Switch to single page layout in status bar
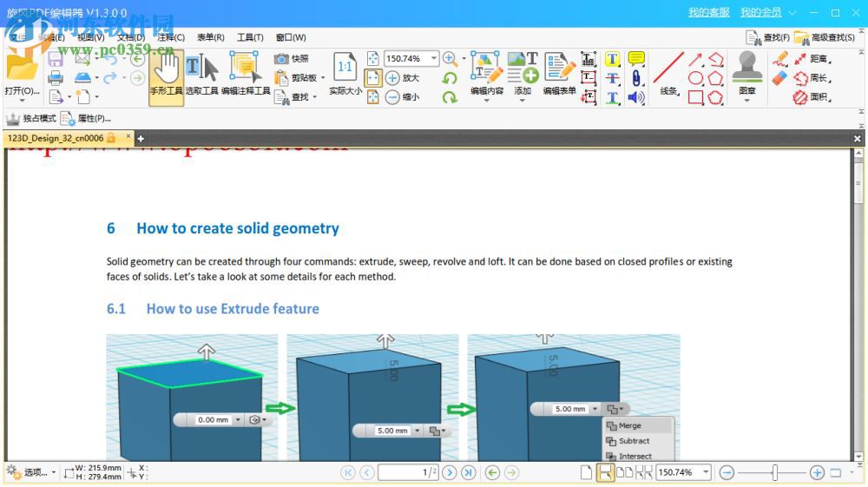 tap(586, 472)
